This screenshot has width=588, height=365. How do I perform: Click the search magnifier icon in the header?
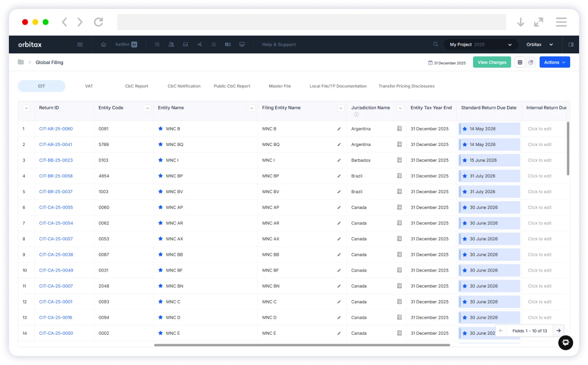point(436,45)
